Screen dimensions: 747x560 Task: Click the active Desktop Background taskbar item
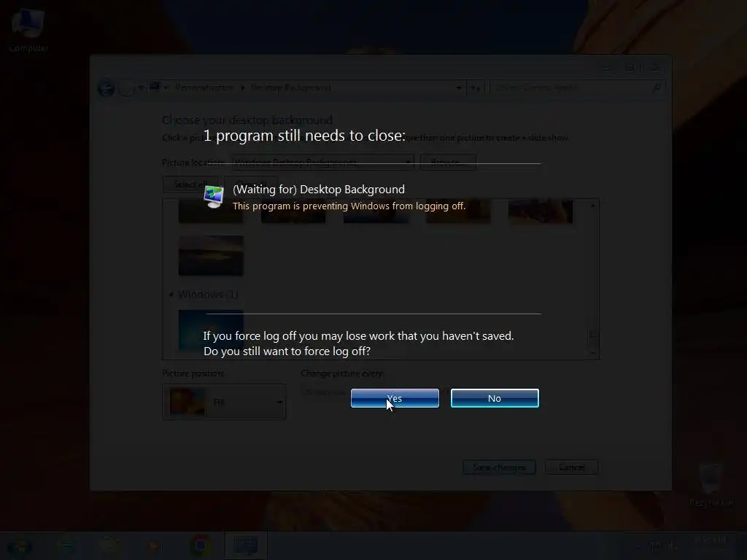click(x=246, y=545)
